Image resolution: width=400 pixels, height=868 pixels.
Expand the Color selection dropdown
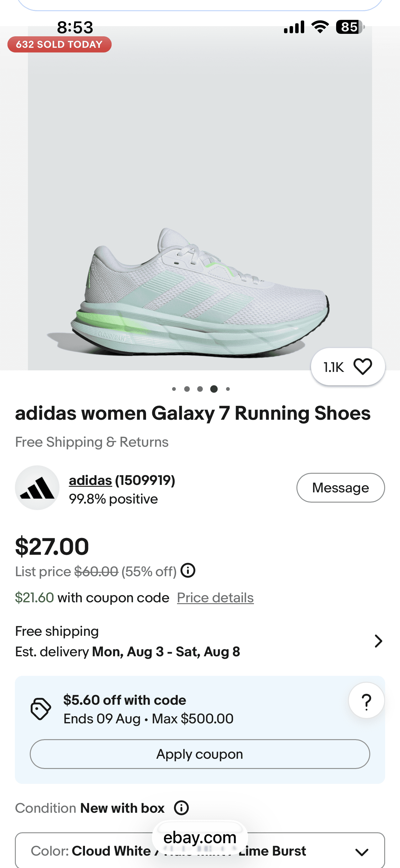point(200,851)
